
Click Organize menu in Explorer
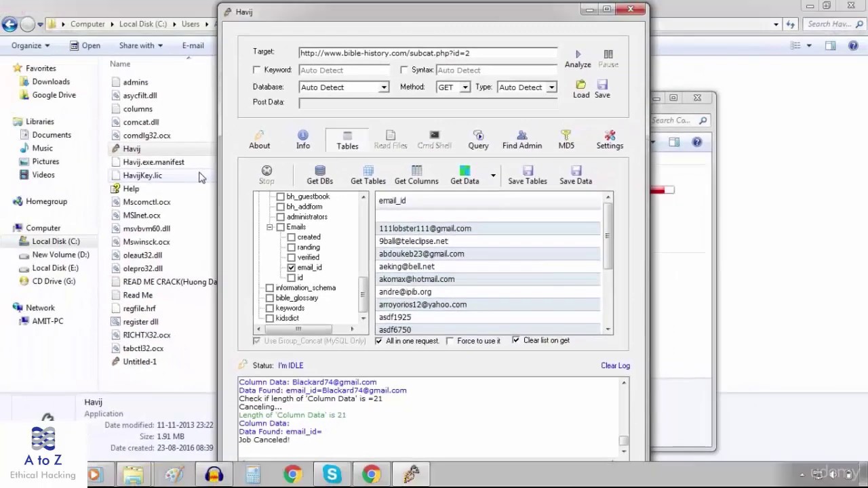click(x=31, y=45)
